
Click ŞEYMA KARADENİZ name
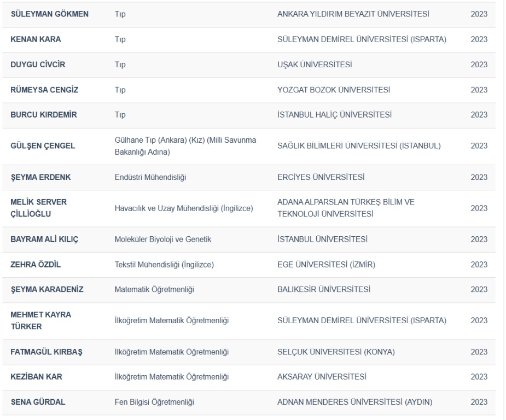pos(47,290)
